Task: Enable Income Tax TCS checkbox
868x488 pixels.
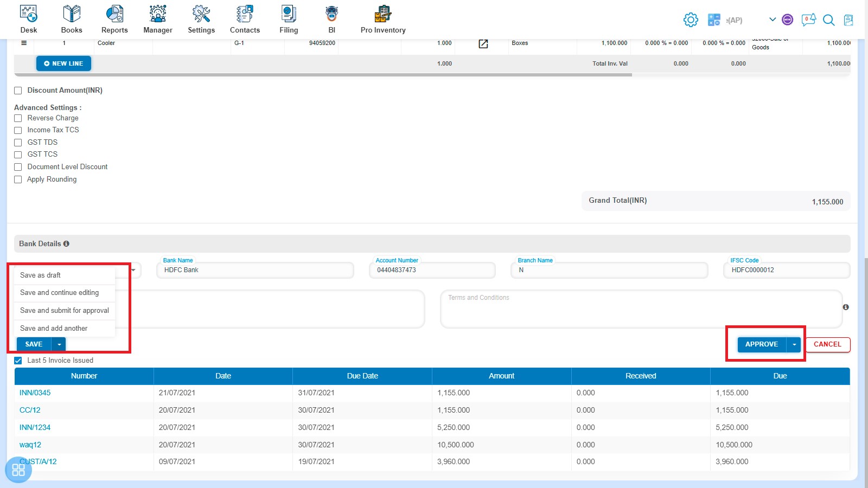Action: point(18,130)
